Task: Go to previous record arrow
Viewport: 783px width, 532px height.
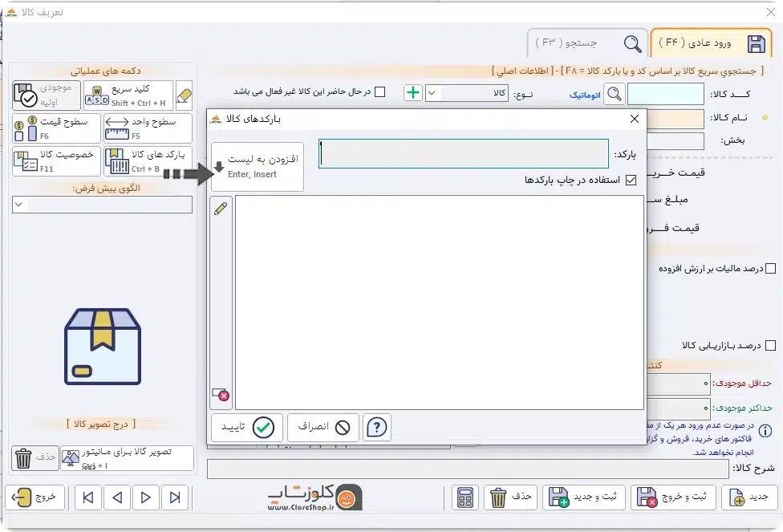Action: coord(117,497)
